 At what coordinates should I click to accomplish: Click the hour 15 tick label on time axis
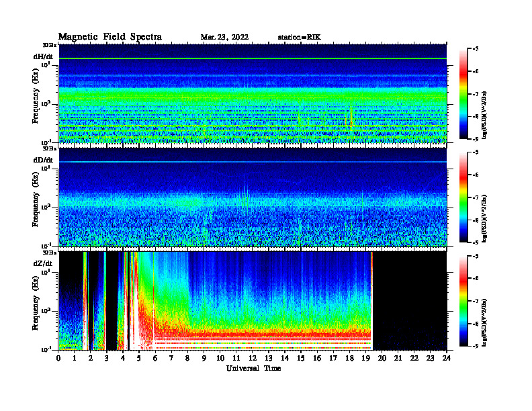(301, 358)
